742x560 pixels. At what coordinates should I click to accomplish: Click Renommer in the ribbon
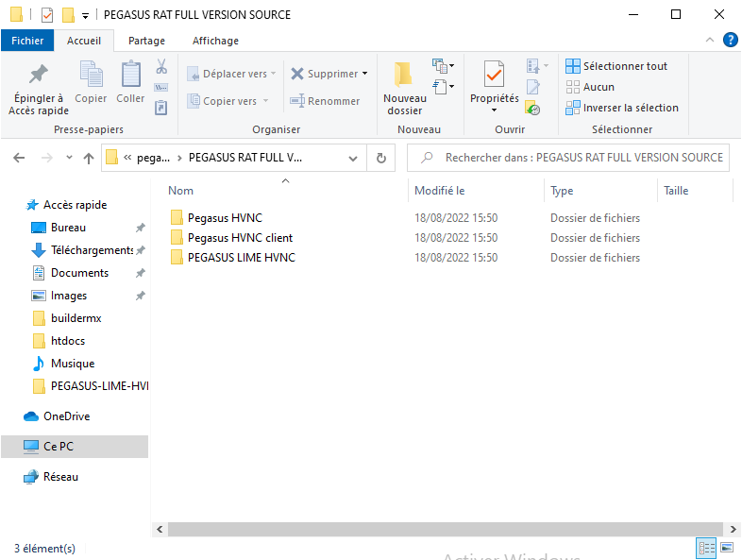click(x=325, y=101)
